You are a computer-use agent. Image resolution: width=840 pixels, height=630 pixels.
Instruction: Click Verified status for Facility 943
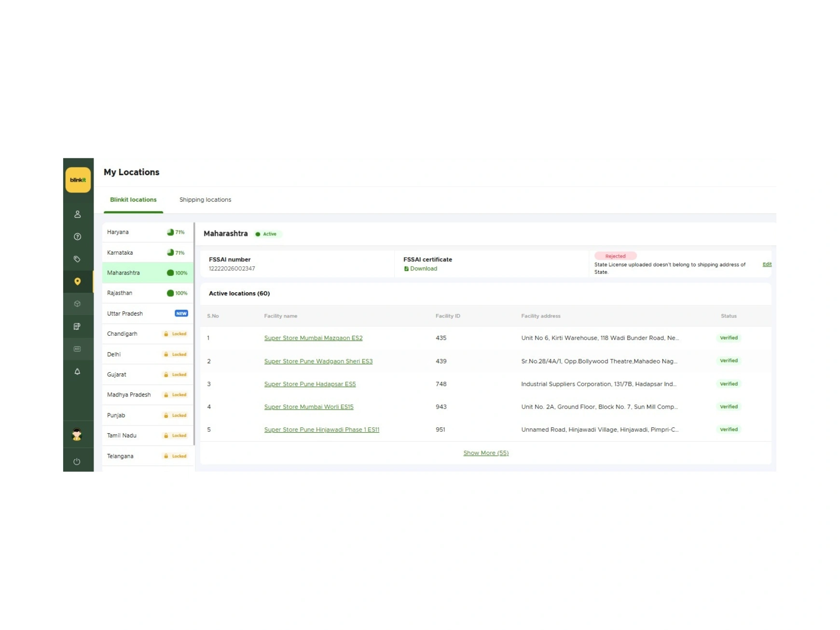[x=729, y=407]
